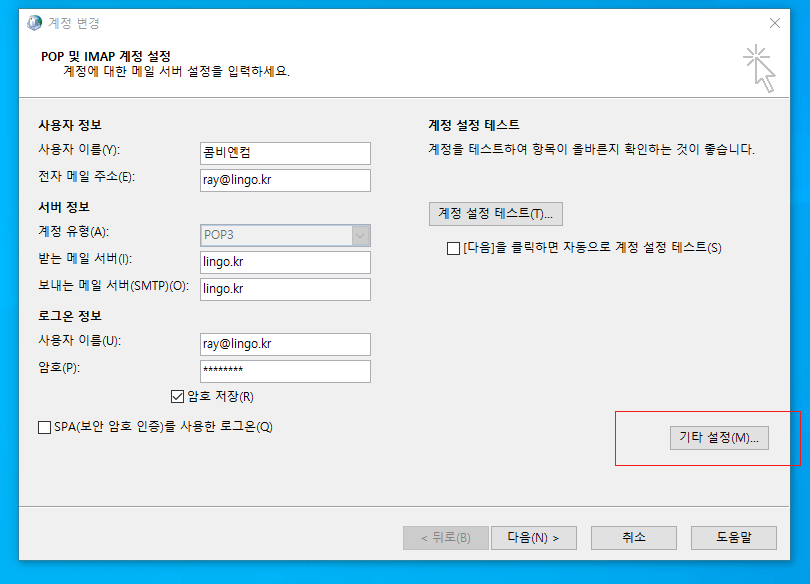This screenshot has height=584, width=810.
Task: Click the 서버 정보 section label
Action: pyautogui.click(x=64, y=207)
